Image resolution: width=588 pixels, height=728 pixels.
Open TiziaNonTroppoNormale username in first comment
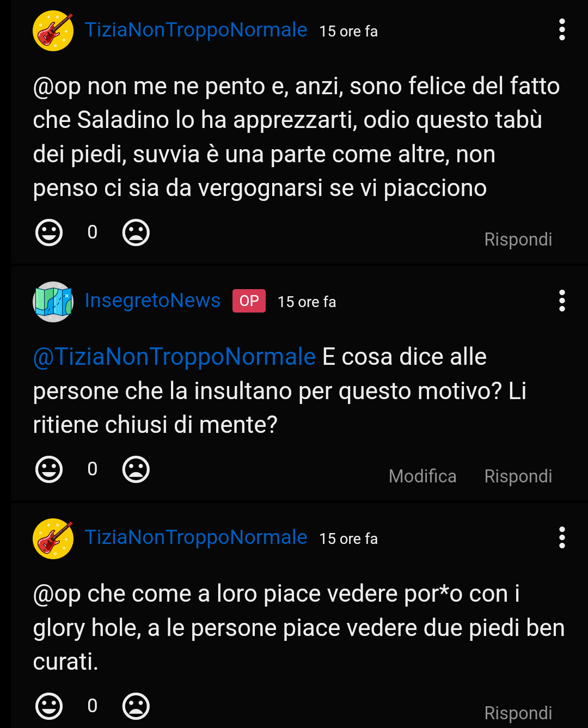coord(196,30)
